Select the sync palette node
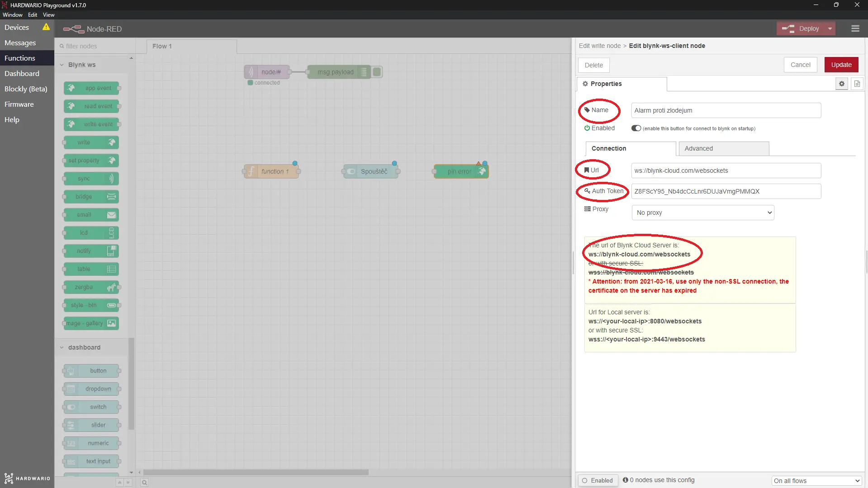868x488 pixels. [92, 179]
